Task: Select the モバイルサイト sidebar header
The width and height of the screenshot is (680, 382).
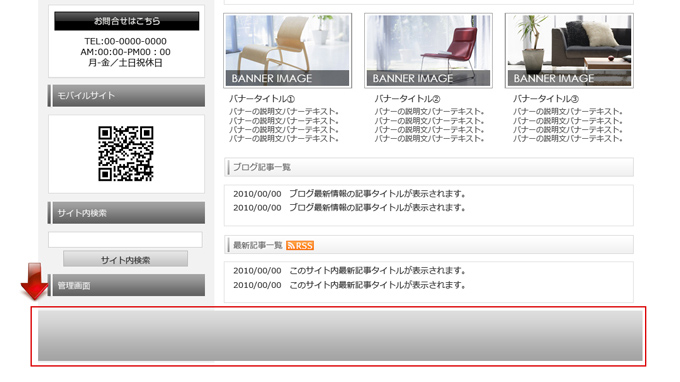Action: 126,96
